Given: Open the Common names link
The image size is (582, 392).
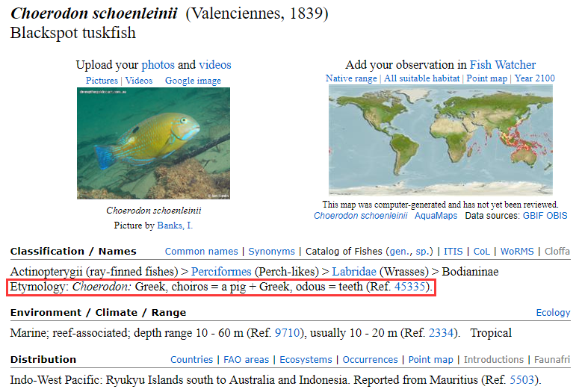Looking at the screenshot, I should (201, 252).
